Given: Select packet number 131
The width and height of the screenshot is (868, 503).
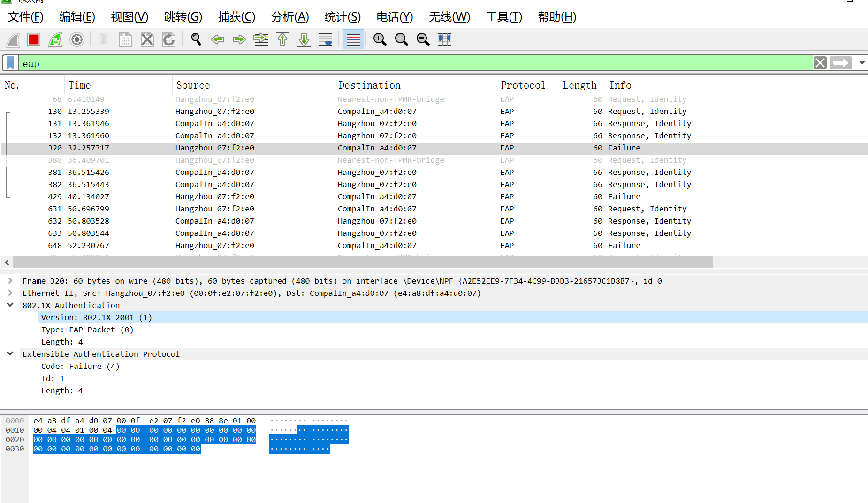Looking at the screenshot, I should pos(434,123).
